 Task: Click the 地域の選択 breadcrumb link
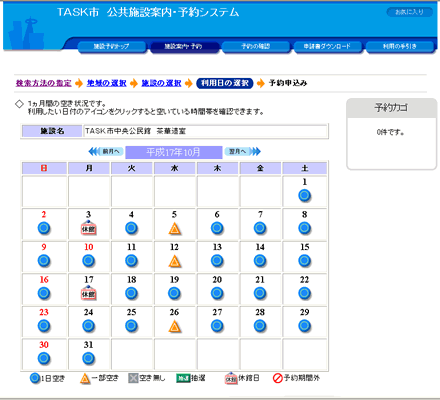click(107, 83)
